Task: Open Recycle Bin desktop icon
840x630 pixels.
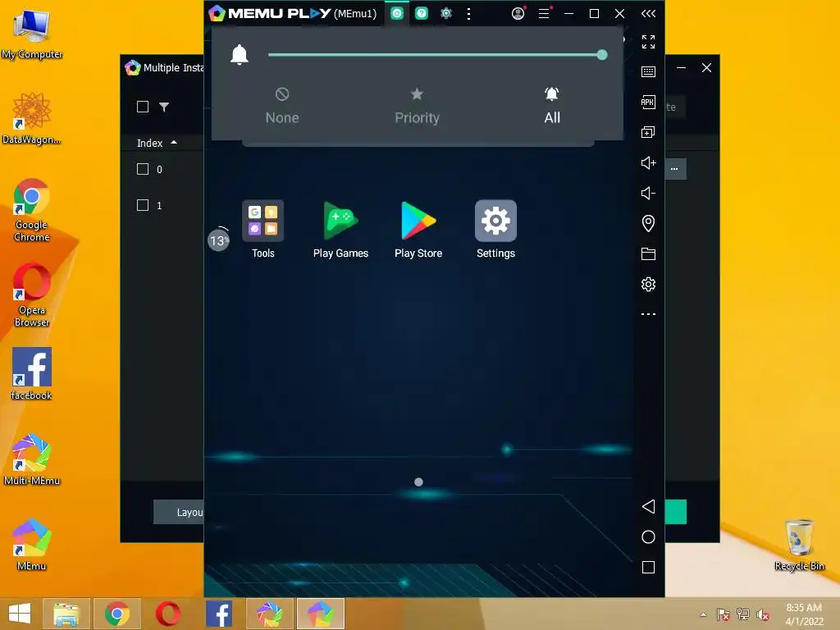Action: [799, 545]
